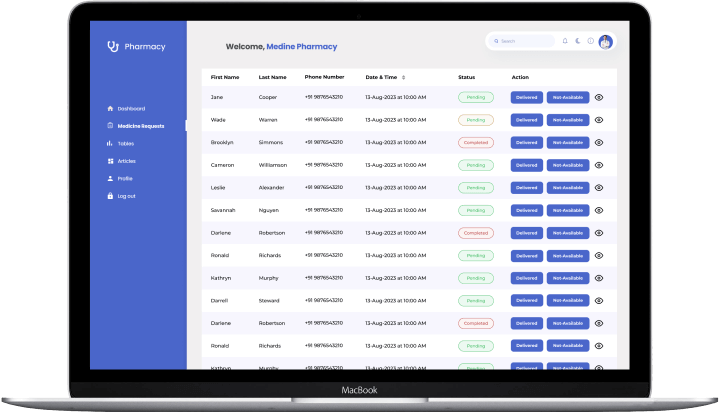Open the user avatar profile menu
The height and width of the screenshot is (412, 720).
(x=605, y=41)
